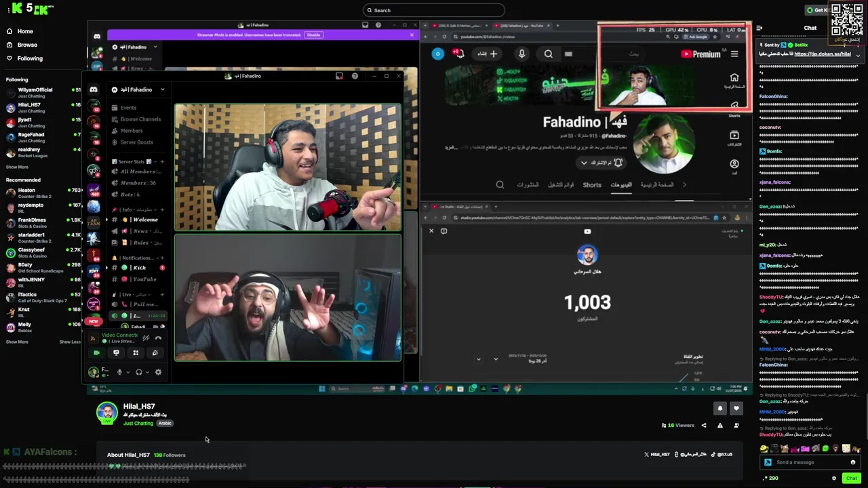The image size is (868, 488).
Task: Open Discord help question mark icon
Action: (x=355, y=76)
